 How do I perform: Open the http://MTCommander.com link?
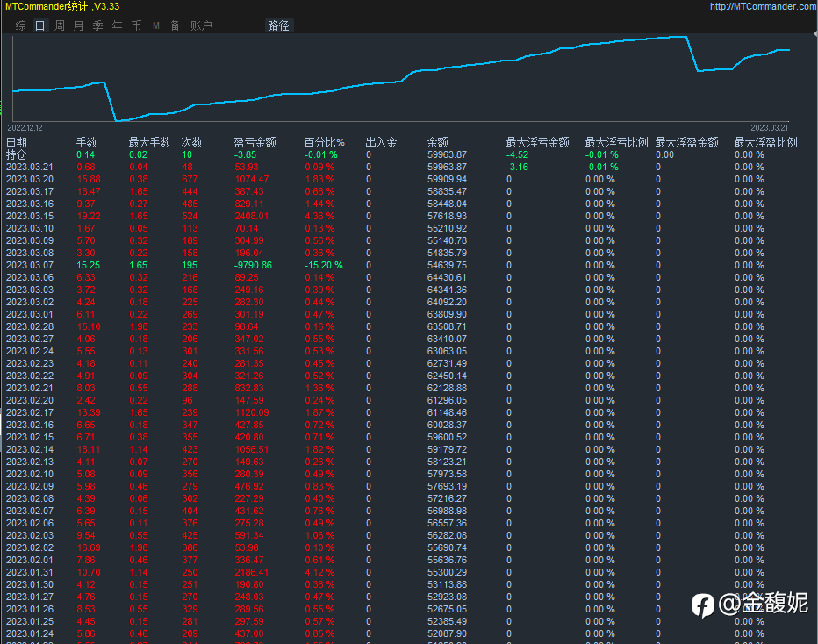[x=764, y=6]
